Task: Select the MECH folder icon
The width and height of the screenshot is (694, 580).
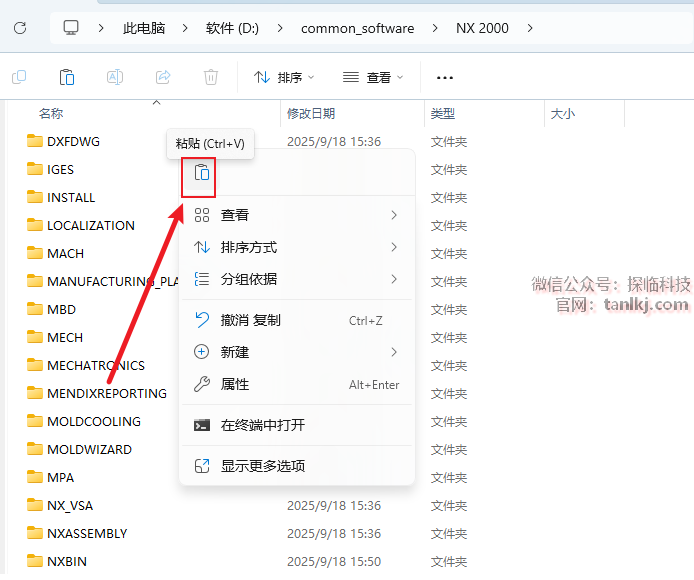Action: (35, 337)
